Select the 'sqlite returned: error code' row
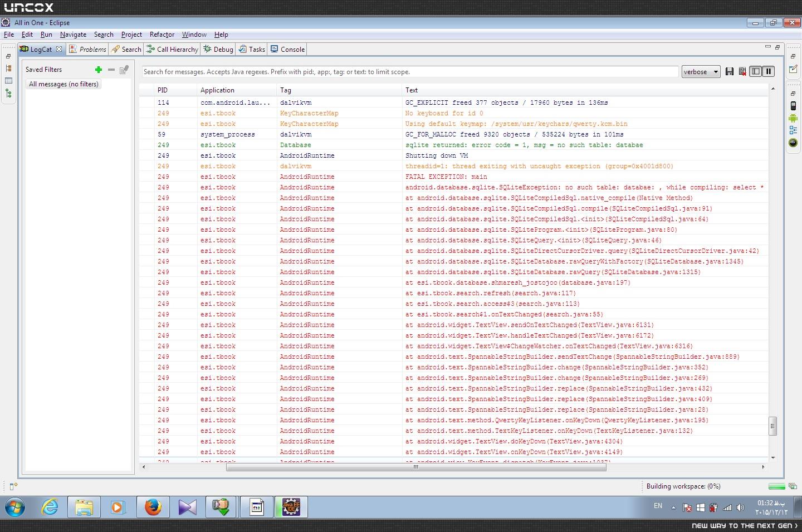The image size is (802, 532). pos(453,145)
